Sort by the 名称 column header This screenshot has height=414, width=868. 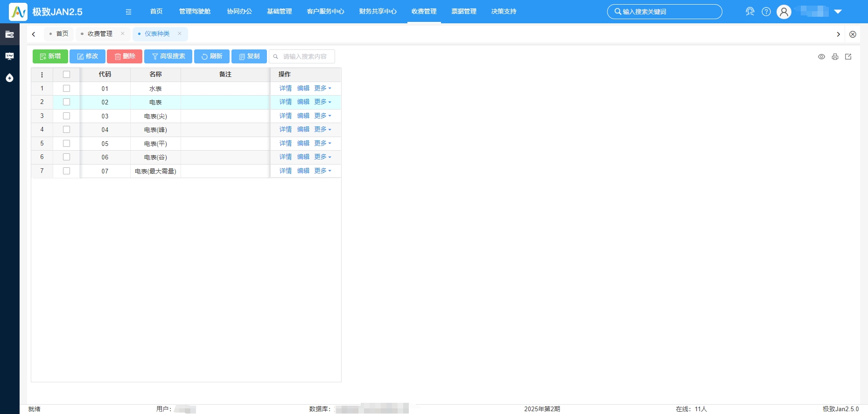(155, 75)
